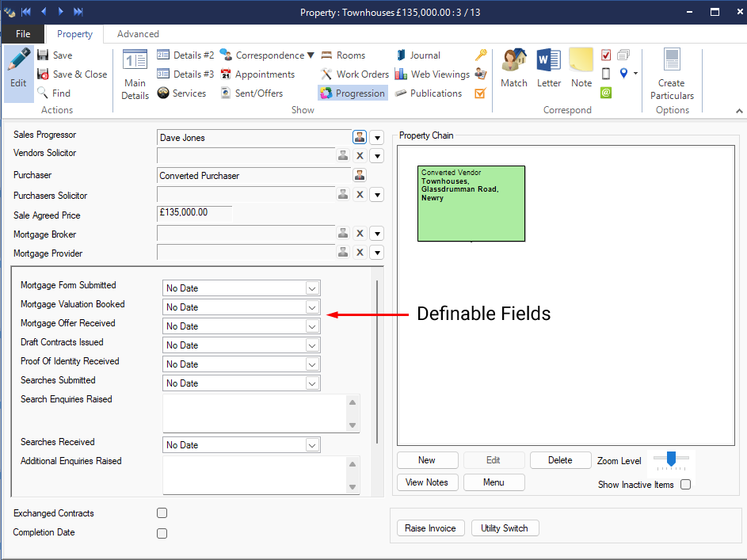
Task: Click the green email @ icon
Action: (606, 93)
